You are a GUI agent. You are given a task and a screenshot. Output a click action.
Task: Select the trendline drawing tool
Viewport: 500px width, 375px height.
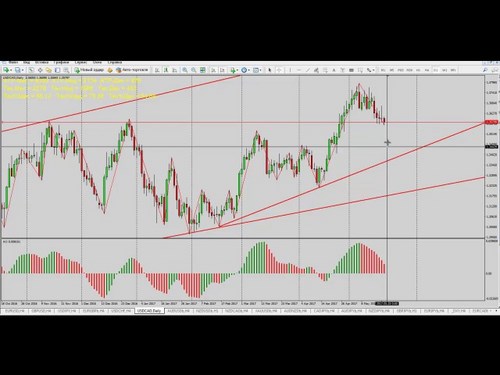[307, 70]
